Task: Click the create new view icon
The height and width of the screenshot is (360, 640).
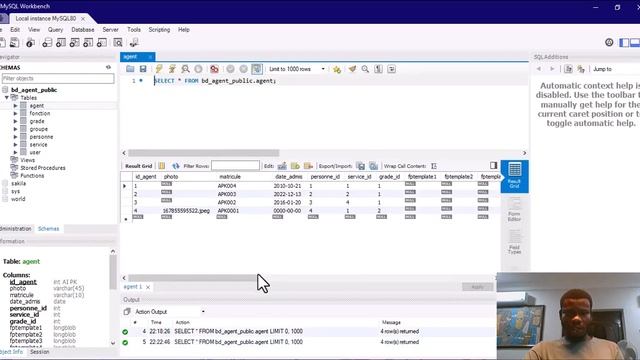Action: [x=74, y=42]
